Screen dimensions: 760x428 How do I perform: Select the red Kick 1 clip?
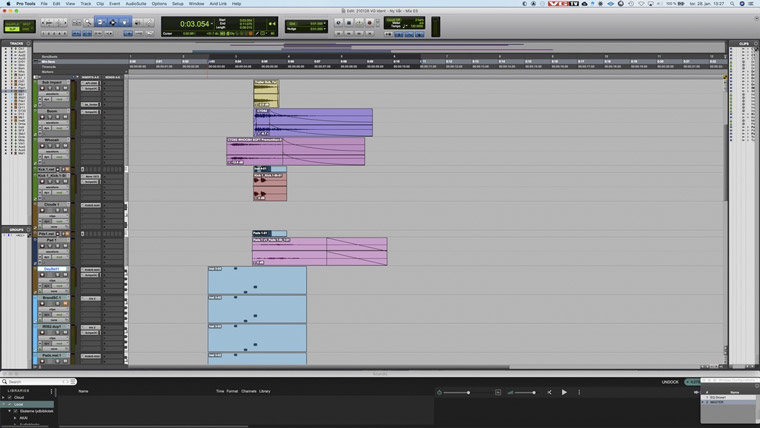click(x=269, y=187)
